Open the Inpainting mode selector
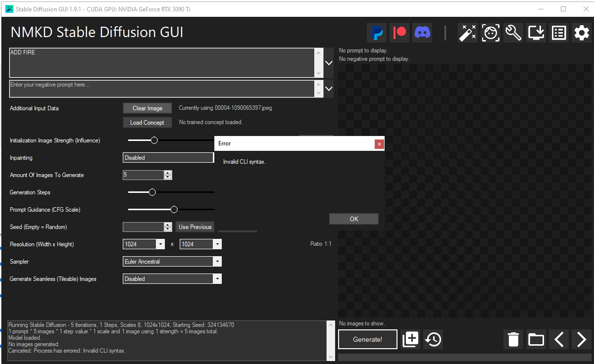Viewport: 594px width, 364px height. pyautogui.click(x=168, y=157)
